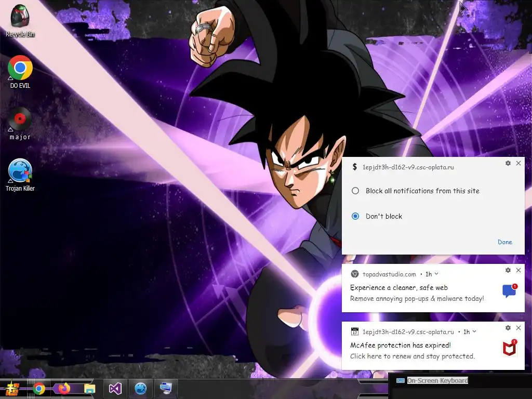Open the Recycle Bin desktop icon
Screen dimensions: 532x399
click(x=20, y=20)
